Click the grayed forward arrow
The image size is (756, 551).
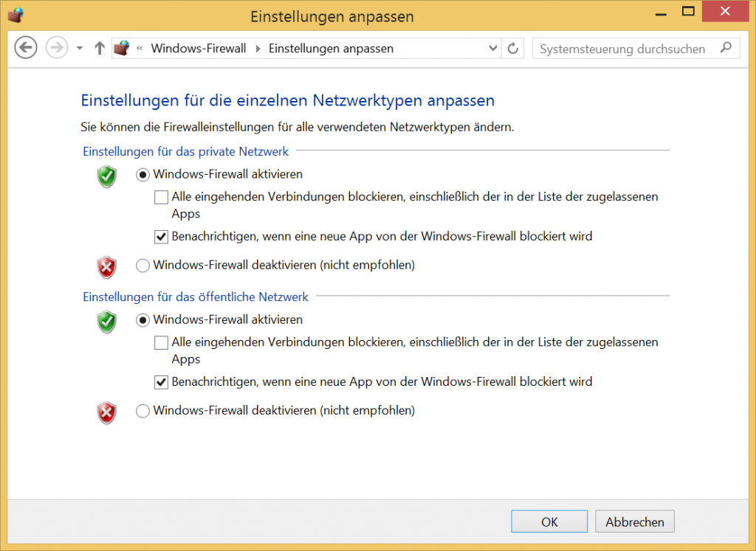(56, 47)
